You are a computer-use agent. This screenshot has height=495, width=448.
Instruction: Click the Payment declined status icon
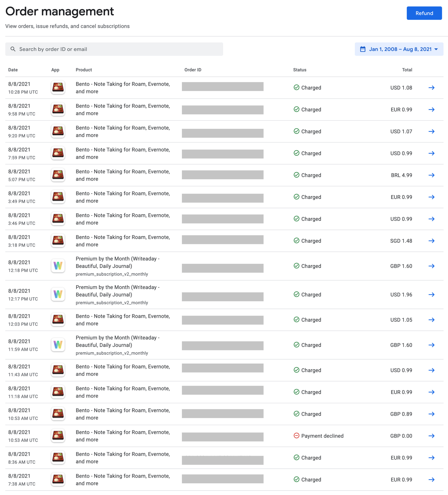click(x=296, y=435)
